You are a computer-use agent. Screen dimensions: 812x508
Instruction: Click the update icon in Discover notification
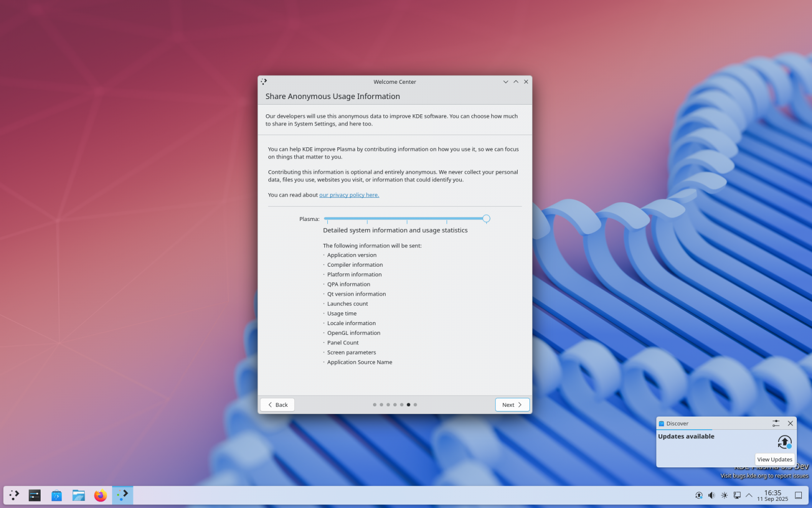pyautogui.click(x=785, y=441)
